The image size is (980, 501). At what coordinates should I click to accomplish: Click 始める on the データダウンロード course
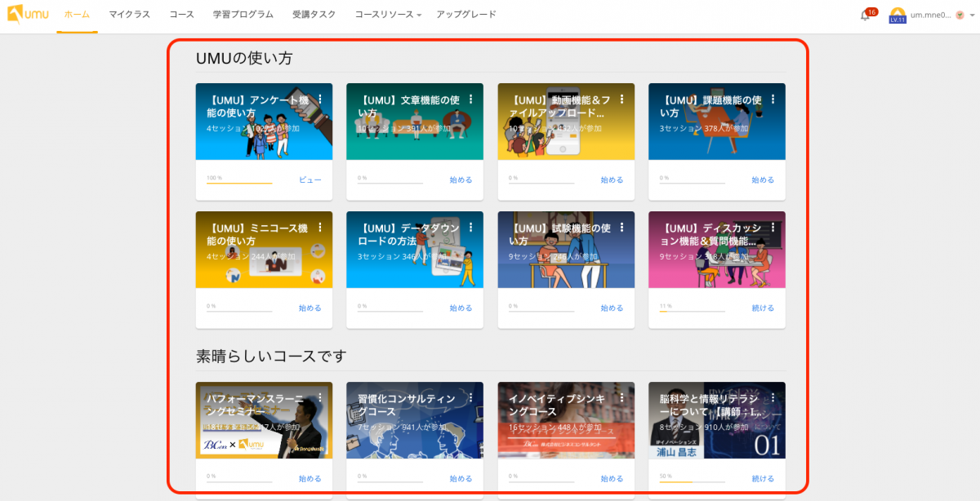tap(461, 308)
